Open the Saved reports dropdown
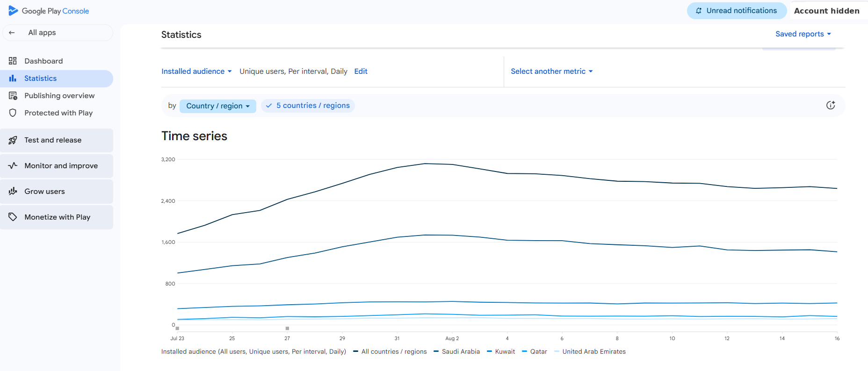The image size is (868, 371). click(x=803, y=34)
